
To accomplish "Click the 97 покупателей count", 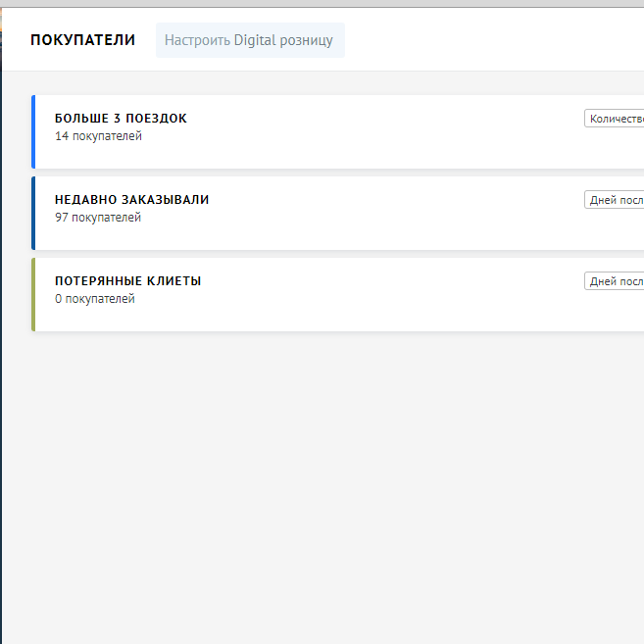I will tap(98, 218).
